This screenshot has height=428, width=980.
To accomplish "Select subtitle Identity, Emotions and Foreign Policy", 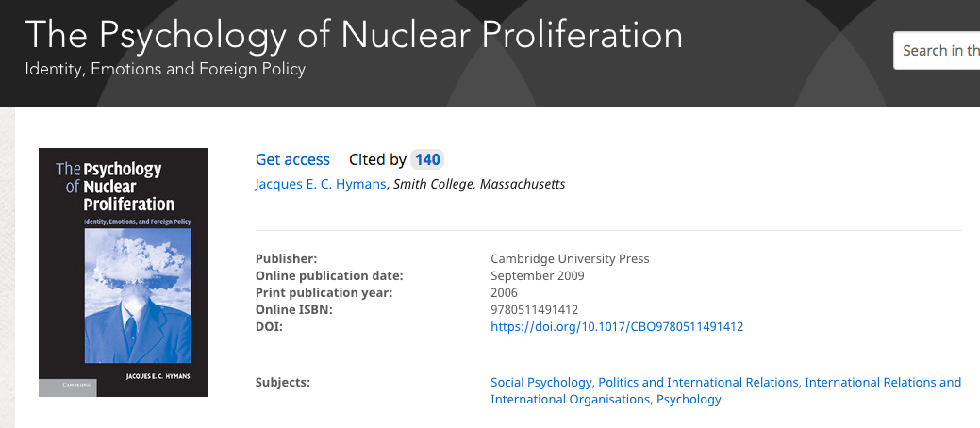I will tap(165, 69).
